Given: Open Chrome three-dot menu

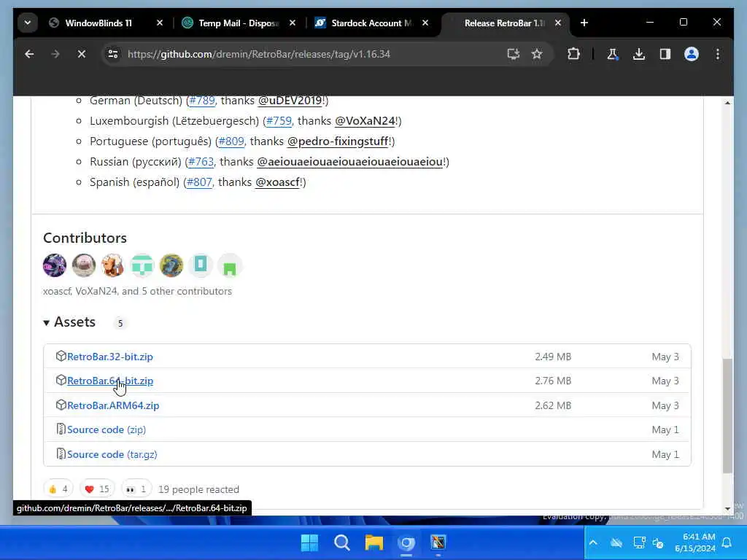Looking at the screenshot, I should (718, 54).
